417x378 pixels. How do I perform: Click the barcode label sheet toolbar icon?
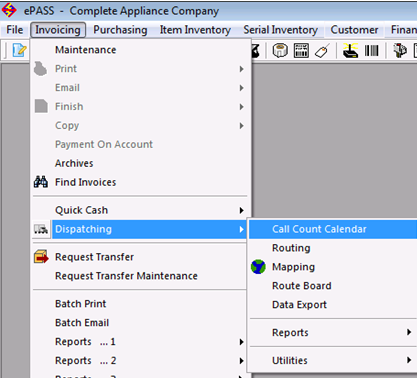pos(301,51)
